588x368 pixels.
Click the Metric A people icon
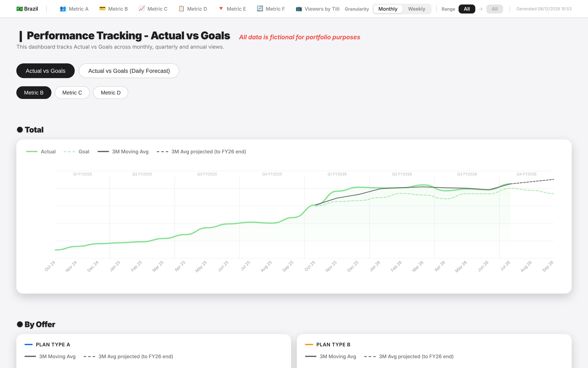pos(63,9)
